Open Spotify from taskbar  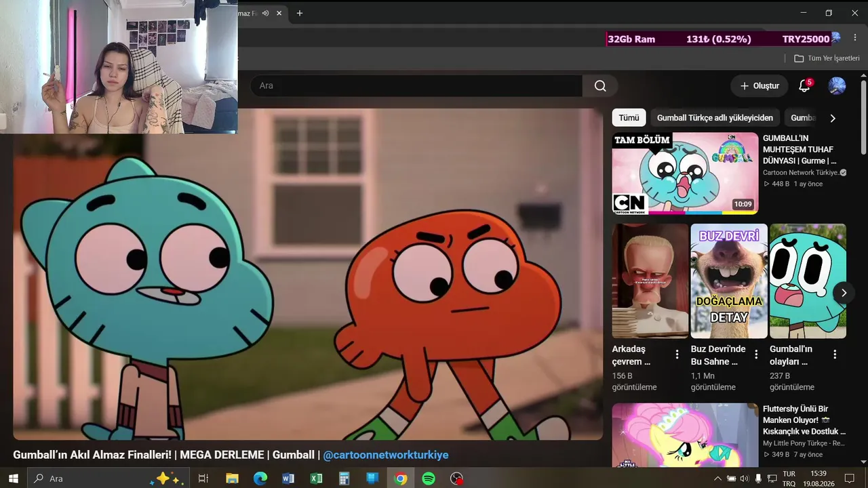[429, 479]
